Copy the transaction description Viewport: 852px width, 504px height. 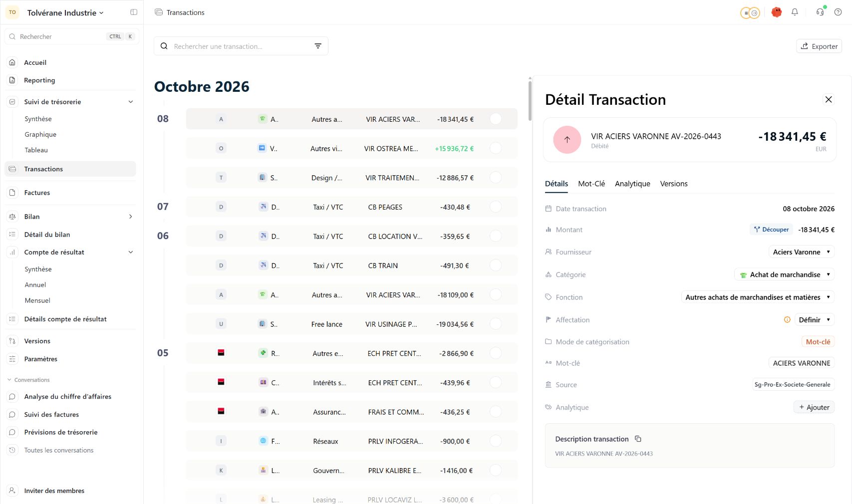638,439
